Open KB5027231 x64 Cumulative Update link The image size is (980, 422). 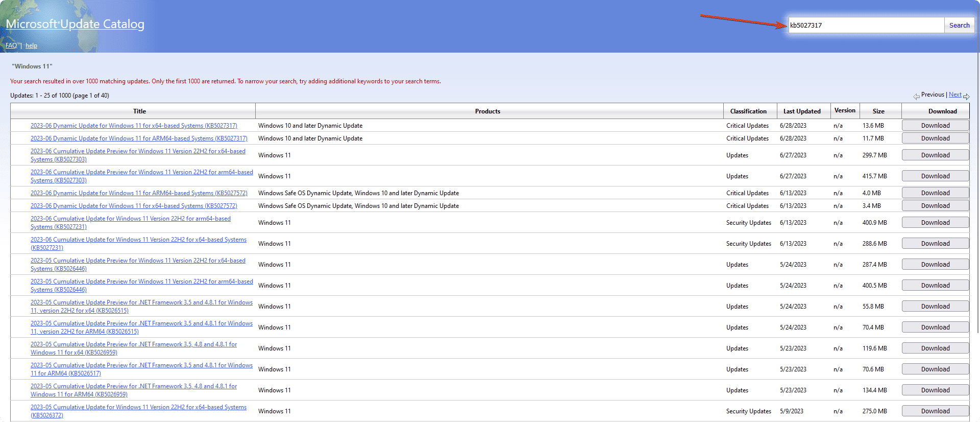pyautogui.click(x=138, y=244)
